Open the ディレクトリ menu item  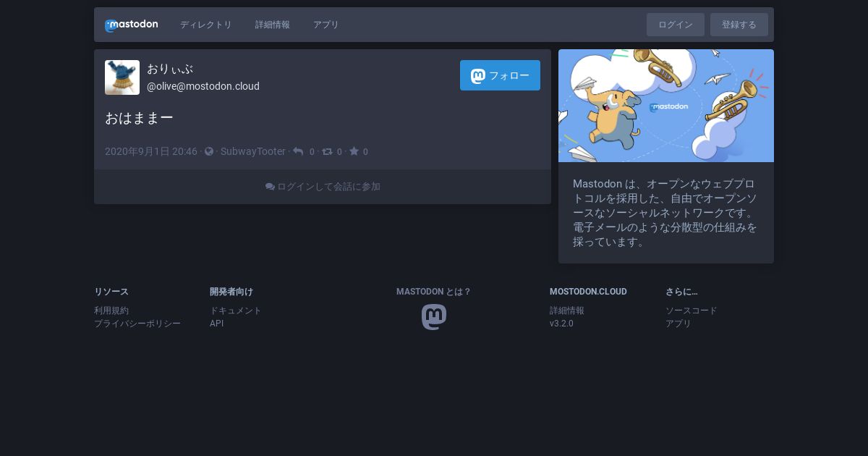(206, 25)
